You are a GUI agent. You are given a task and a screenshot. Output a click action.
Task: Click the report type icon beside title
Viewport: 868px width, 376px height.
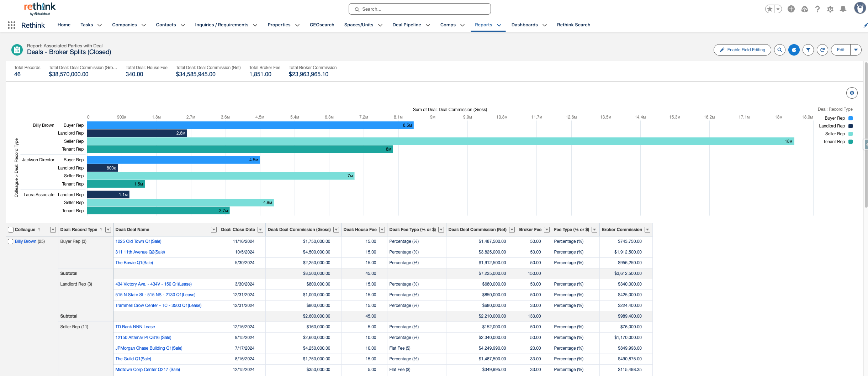pos(17,50)
